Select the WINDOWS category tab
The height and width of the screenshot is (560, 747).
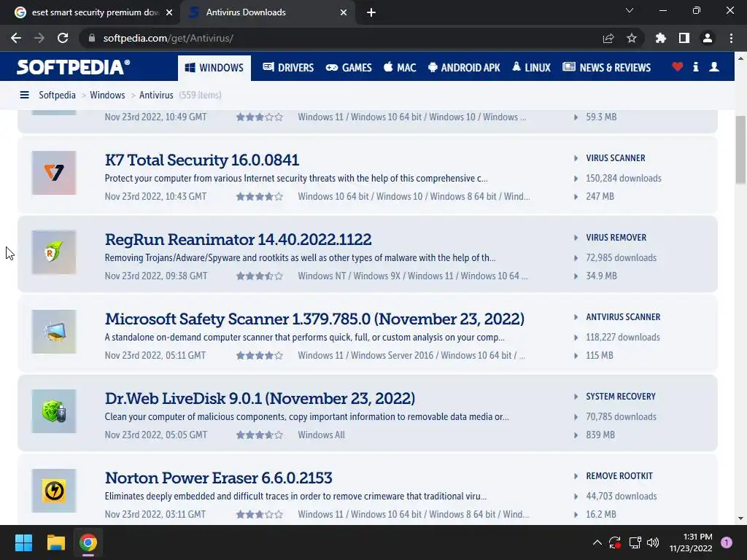[x=214, y=68]
